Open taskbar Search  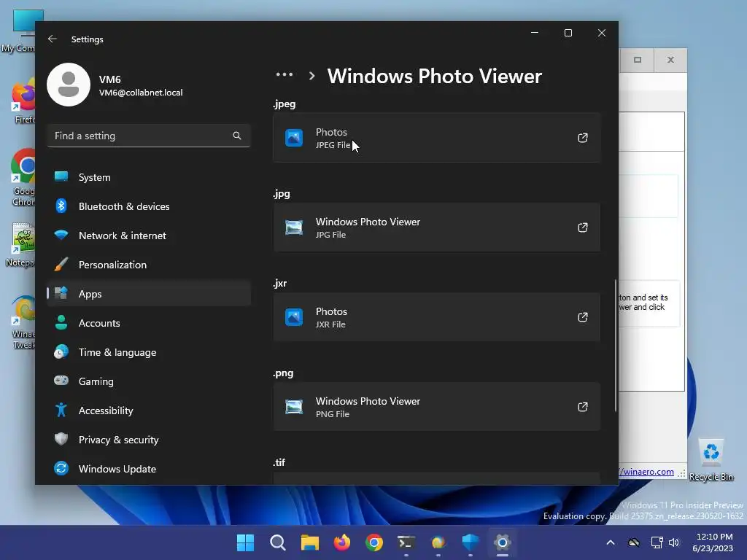tap(278, 542)
